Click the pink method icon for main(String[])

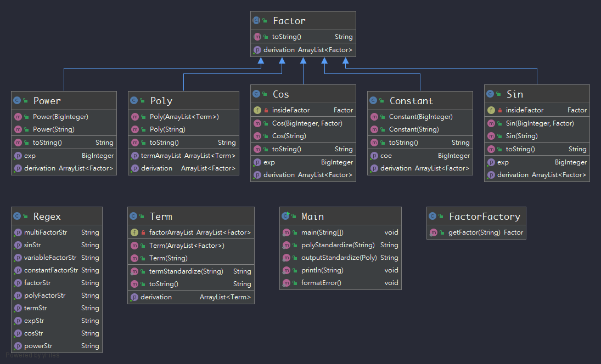287,232
